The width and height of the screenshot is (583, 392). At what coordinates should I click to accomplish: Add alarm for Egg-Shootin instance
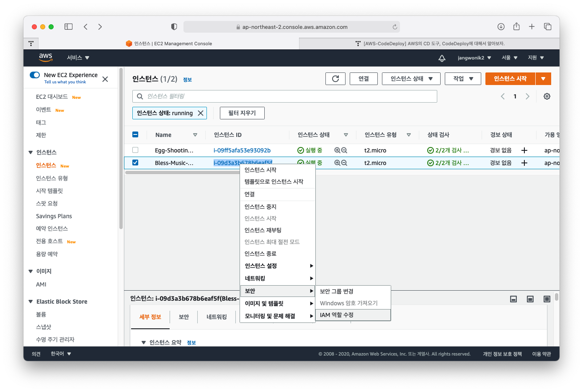[x=524, y=150]
